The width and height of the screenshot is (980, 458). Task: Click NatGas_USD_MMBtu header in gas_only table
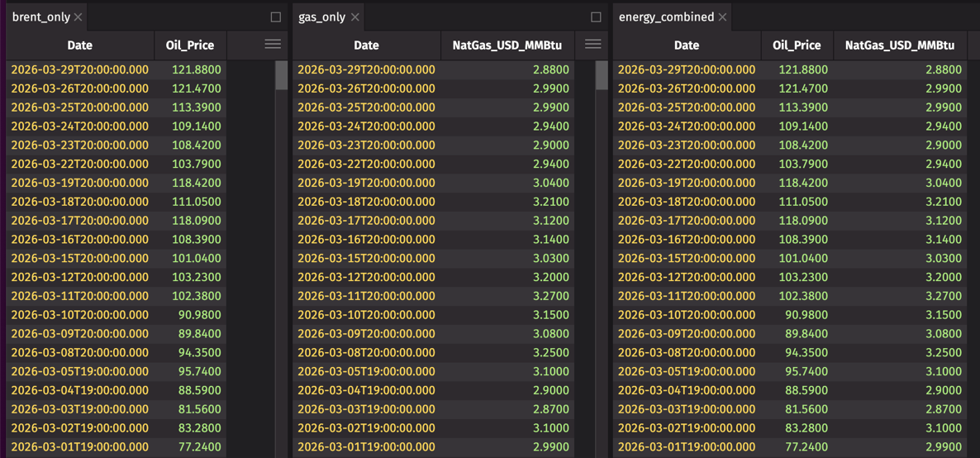tap(507, 45)
